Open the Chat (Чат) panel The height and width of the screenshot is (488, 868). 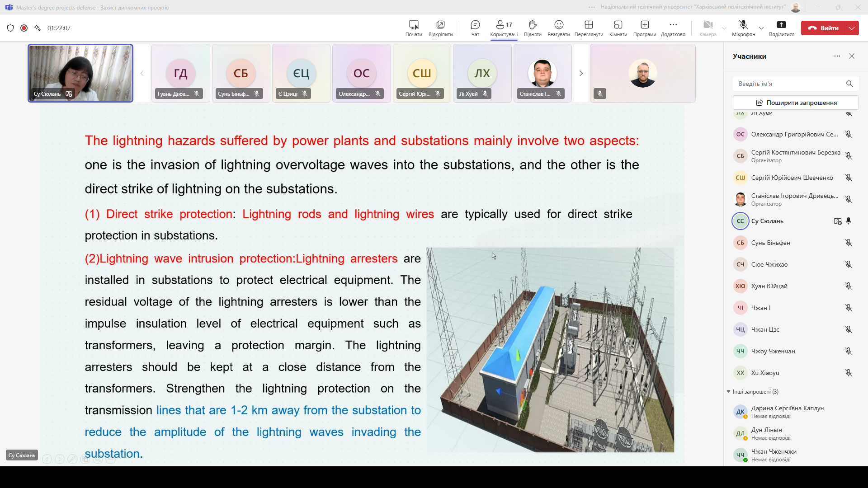(x=475, y=28)
